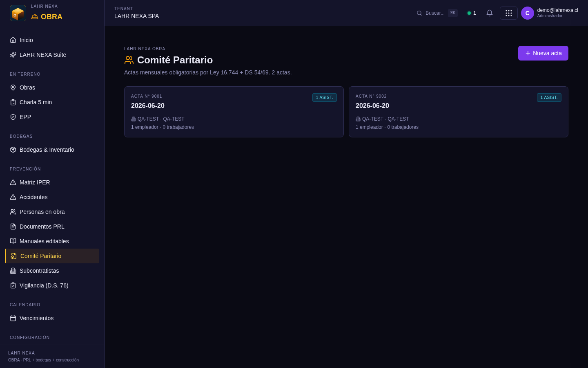Open Documentos PRL

tap(52, 227)
